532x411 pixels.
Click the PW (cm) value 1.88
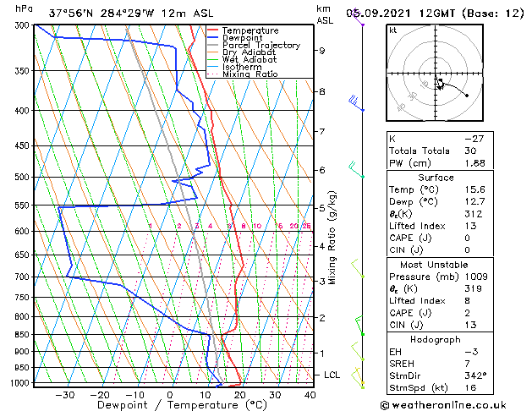pyautogui.click(x=475, y=163)
